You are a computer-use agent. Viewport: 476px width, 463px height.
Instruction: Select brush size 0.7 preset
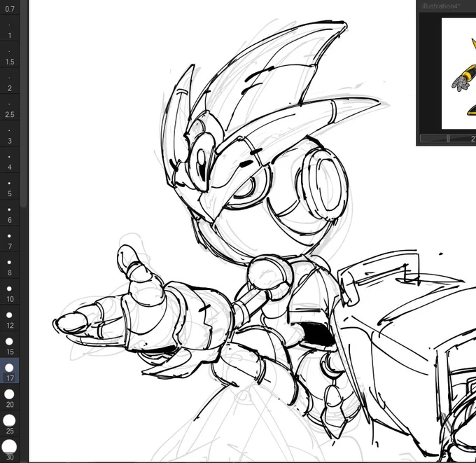(x=9, y=7)
